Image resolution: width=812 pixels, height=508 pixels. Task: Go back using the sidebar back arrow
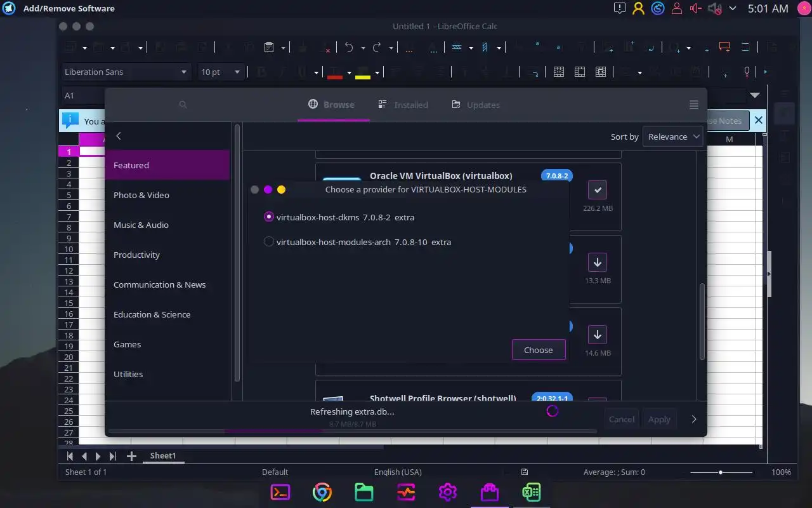tap(119, 136)
